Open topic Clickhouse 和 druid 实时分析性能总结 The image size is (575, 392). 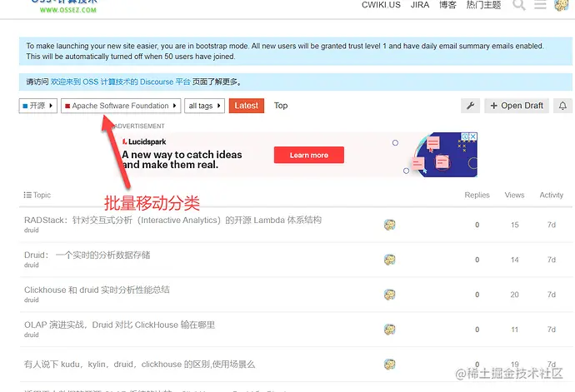97,290
